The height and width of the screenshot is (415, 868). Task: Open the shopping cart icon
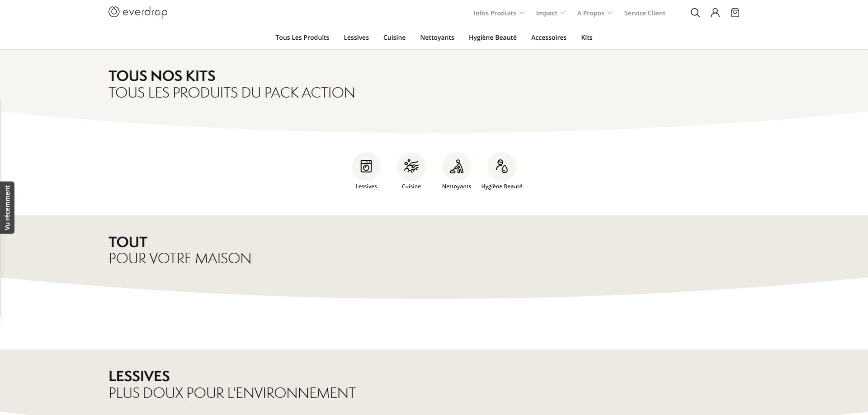tap(735, 13)
